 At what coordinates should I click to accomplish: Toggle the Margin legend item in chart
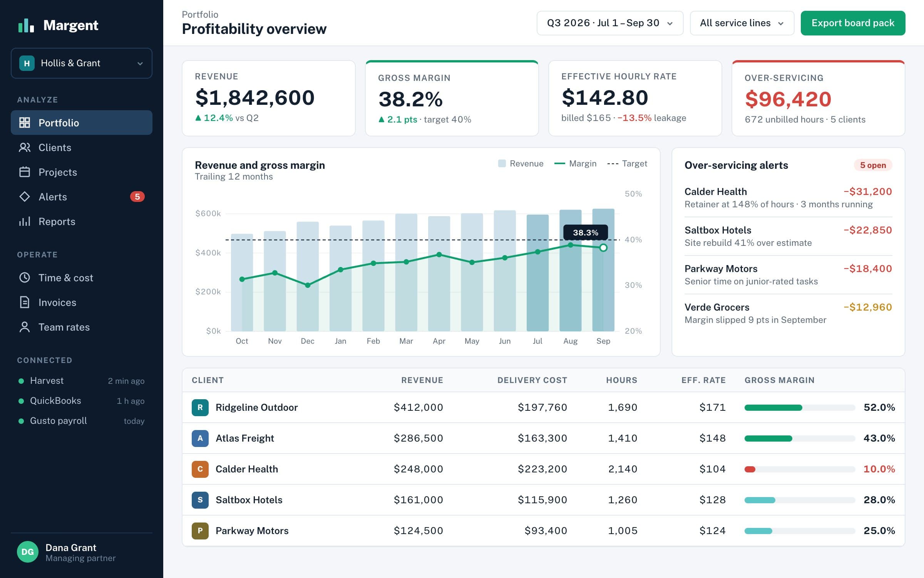(x=575, y=163)
